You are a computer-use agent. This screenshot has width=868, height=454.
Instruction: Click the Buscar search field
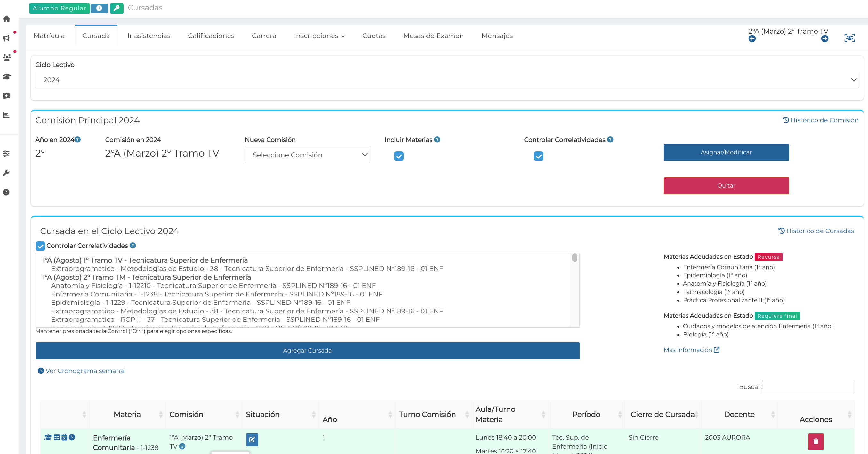[x=808, y=387]
